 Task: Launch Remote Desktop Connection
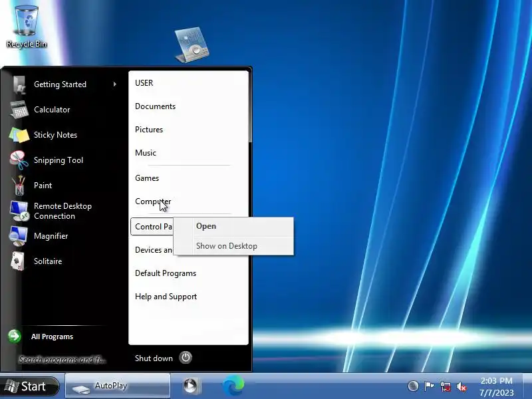point(63,211)
